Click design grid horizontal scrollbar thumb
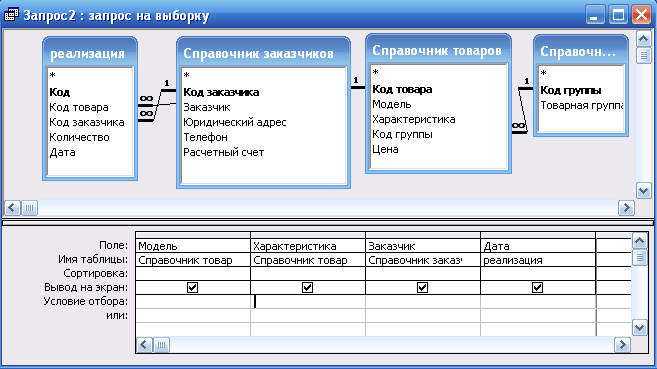This screenshot has width=657, height=369. pos(161,345)
